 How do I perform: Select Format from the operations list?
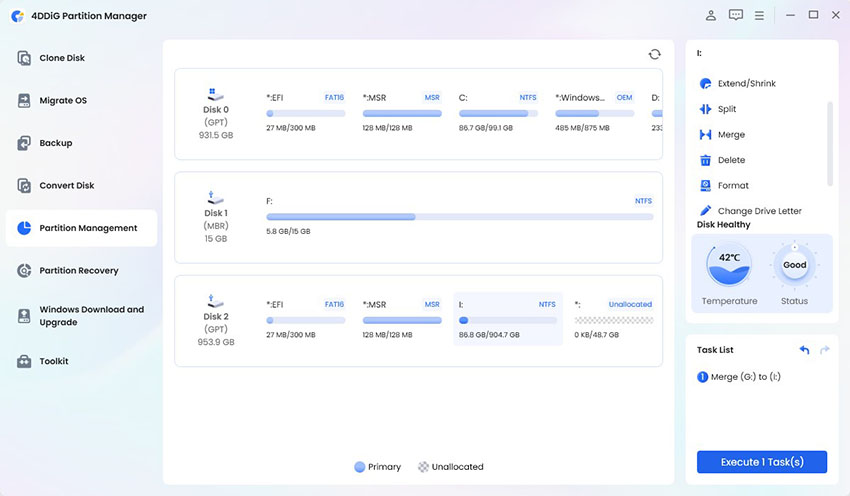[x=733, y=186]
